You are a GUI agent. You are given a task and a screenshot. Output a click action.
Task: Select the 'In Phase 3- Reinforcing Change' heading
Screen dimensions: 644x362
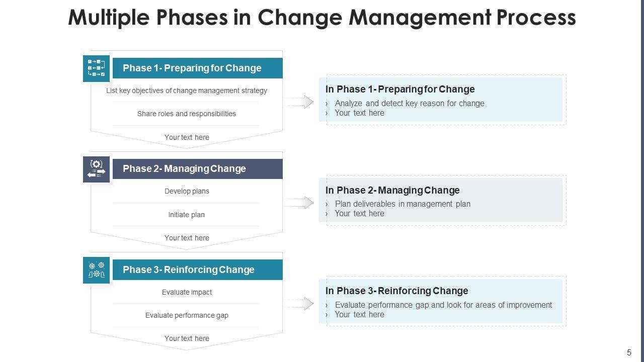pos(396,291)
